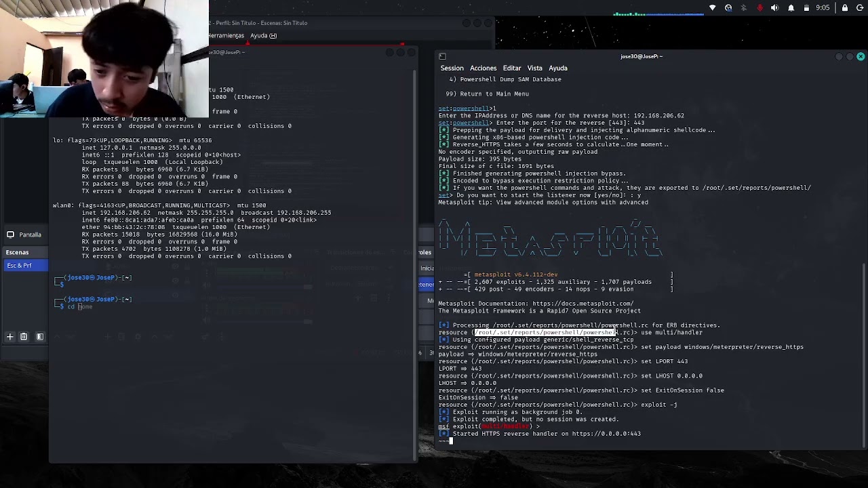
Task: Click 'exploit -j' command text
Action: [658, 405]
